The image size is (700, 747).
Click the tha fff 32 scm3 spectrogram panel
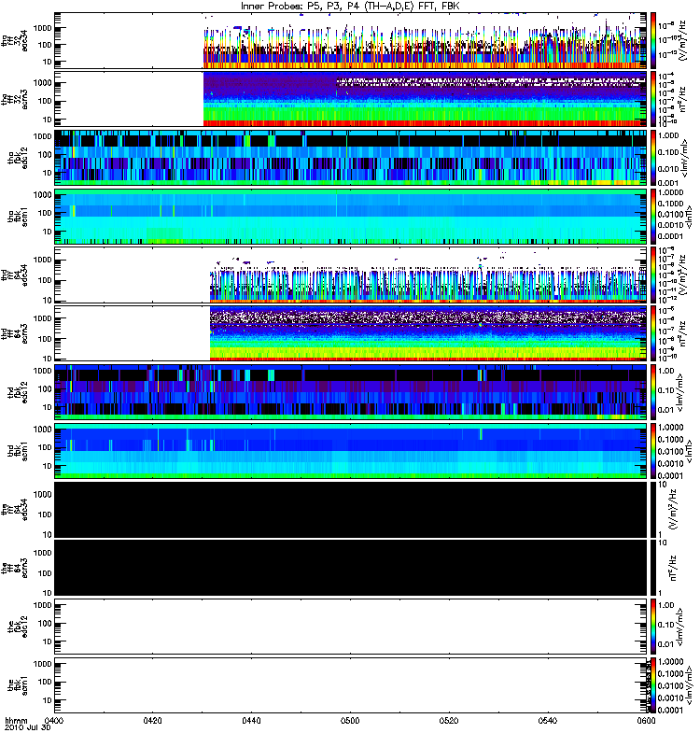[351, 99]
